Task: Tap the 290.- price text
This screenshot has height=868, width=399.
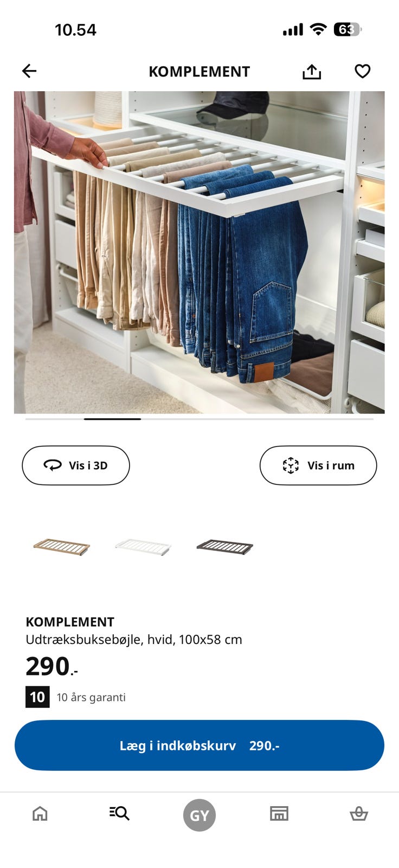Action: [52, 667]
